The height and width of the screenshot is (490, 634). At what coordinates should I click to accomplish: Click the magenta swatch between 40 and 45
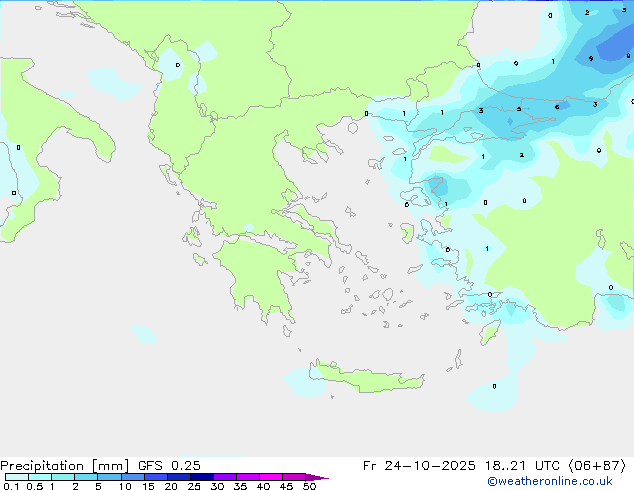point(271,477)
